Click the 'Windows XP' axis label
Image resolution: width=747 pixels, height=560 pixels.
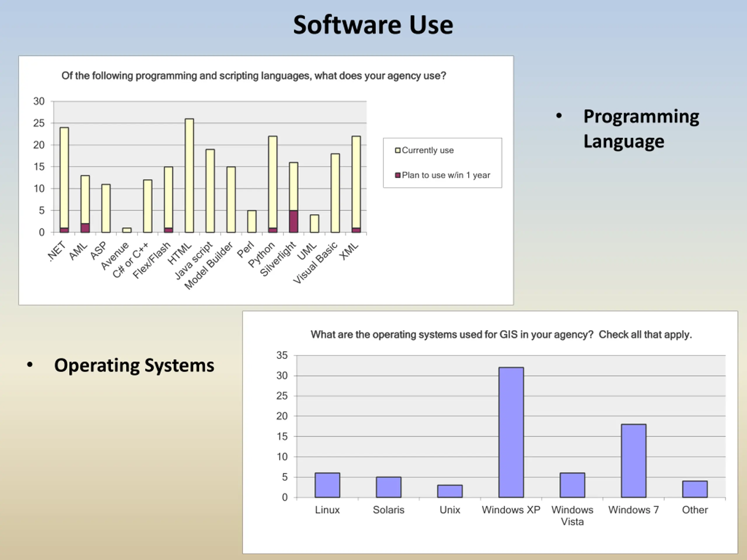pyautogui.click(x=511, y=510)
